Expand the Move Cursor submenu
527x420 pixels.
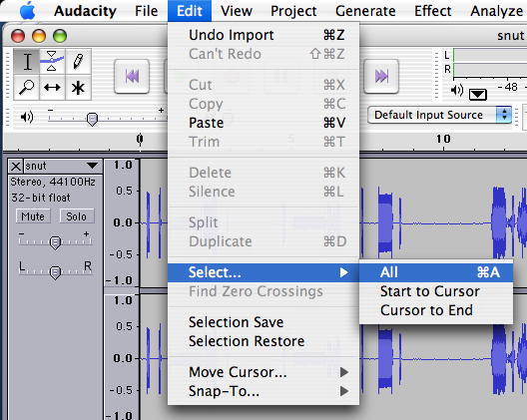(263, 372)
